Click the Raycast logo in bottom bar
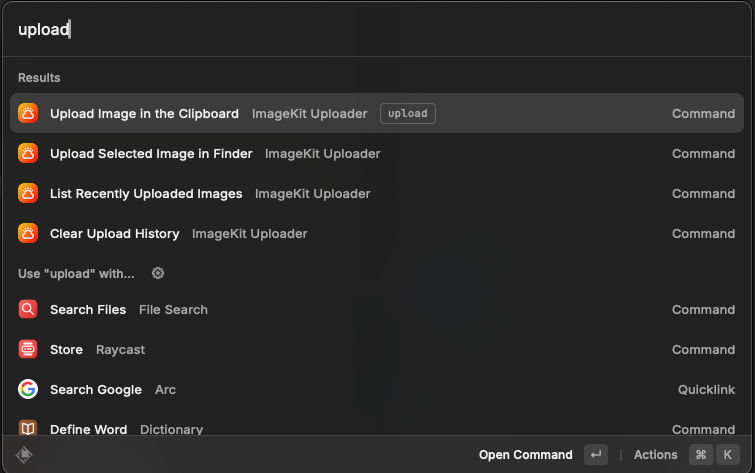 coord(24,455)
